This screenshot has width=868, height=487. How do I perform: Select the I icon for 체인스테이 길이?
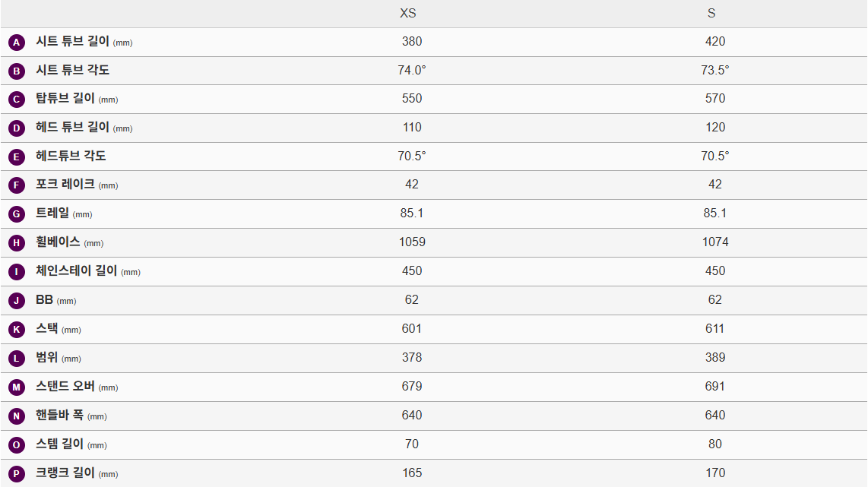(17, 272)
